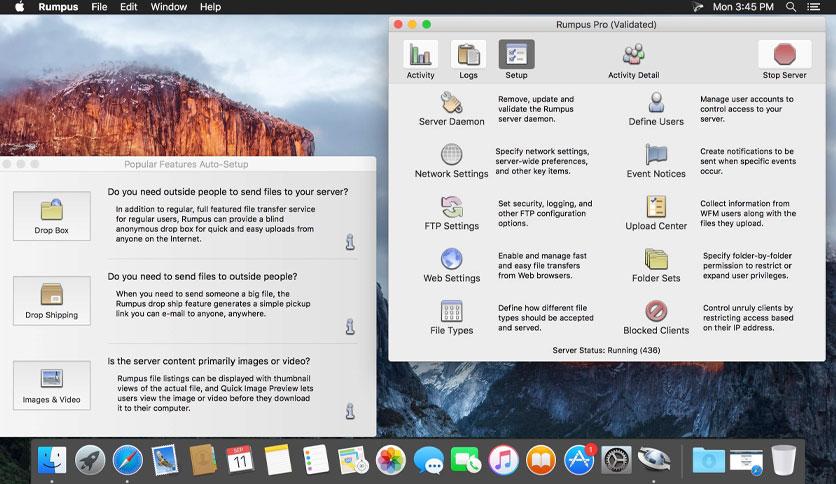Click the Rumpus Pro (Validated) title bar

tap(606, 25)
